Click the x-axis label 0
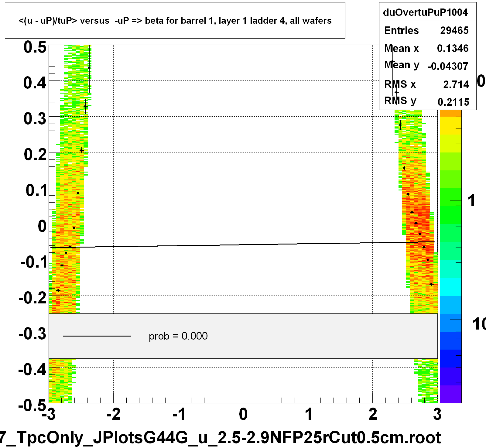 tap(243, 414)
